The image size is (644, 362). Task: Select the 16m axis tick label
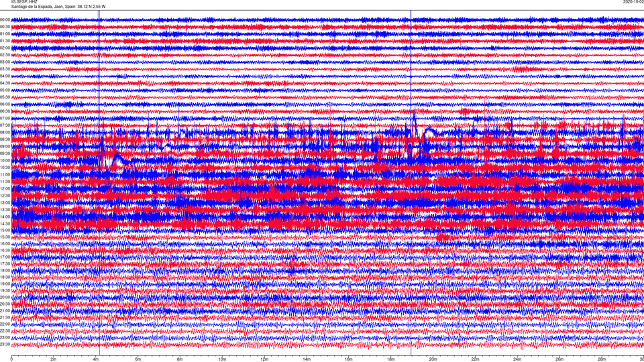point(349,359)
